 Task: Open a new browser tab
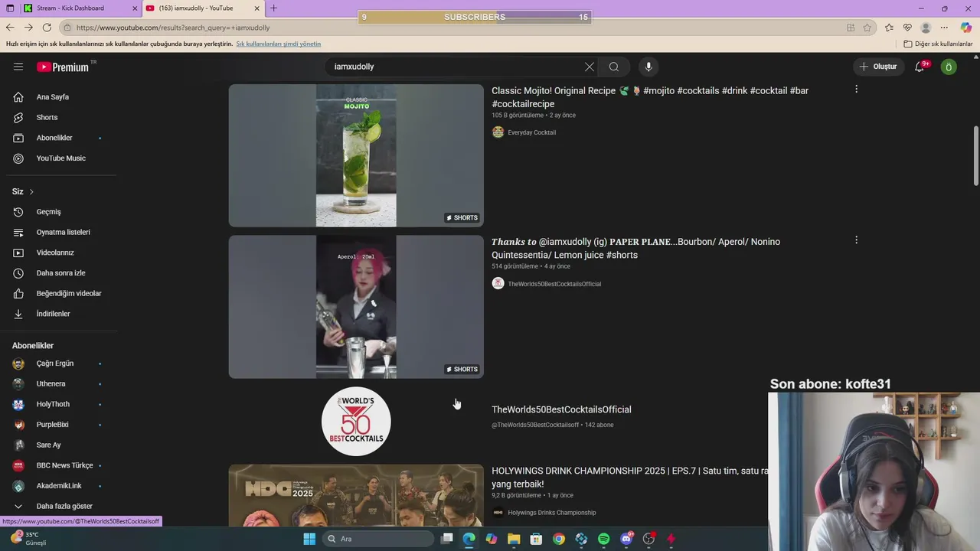[x=274, y=8]
